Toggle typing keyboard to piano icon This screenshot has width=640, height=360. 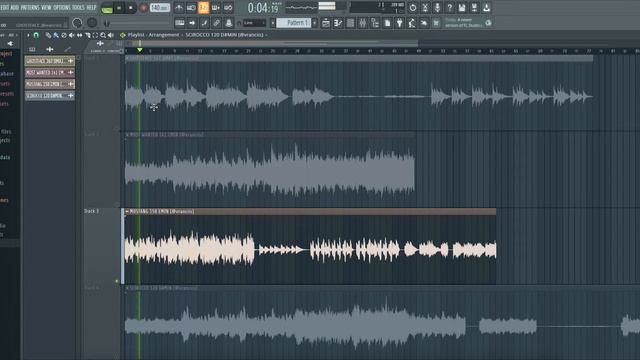180,23
